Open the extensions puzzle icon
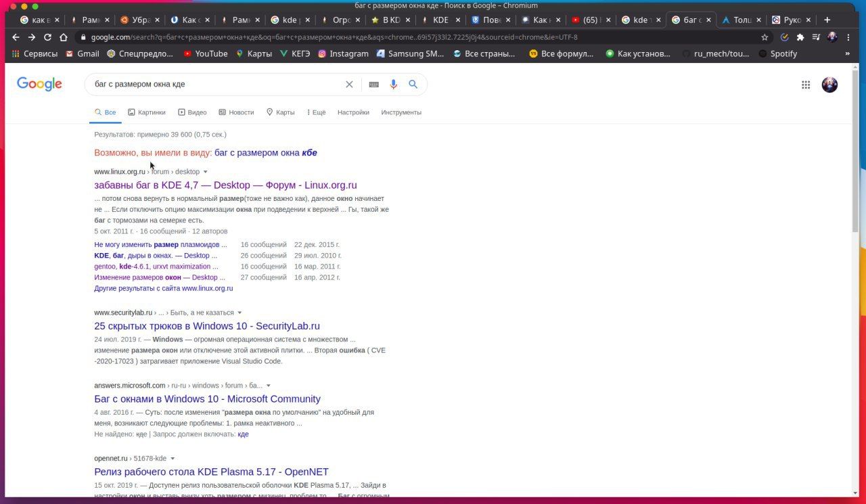 click(x=800, y=37)
